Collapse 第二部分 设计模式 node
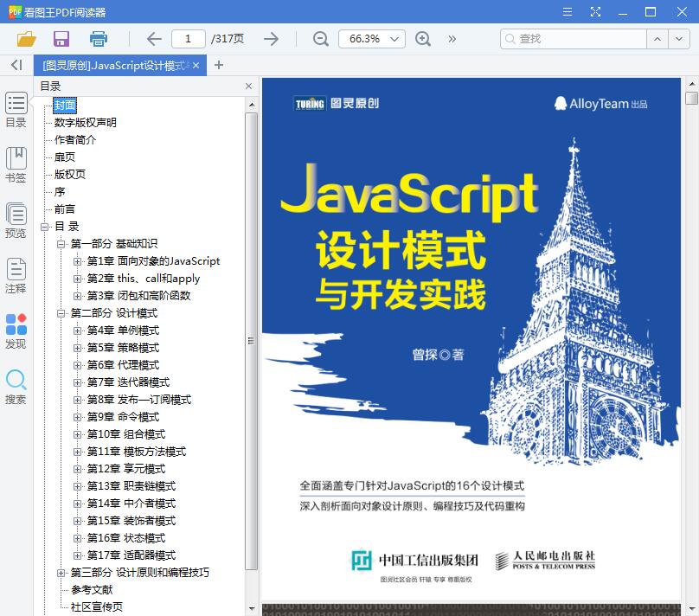The height and width of the screenshot is (616, 699). [x=61, y=314]
